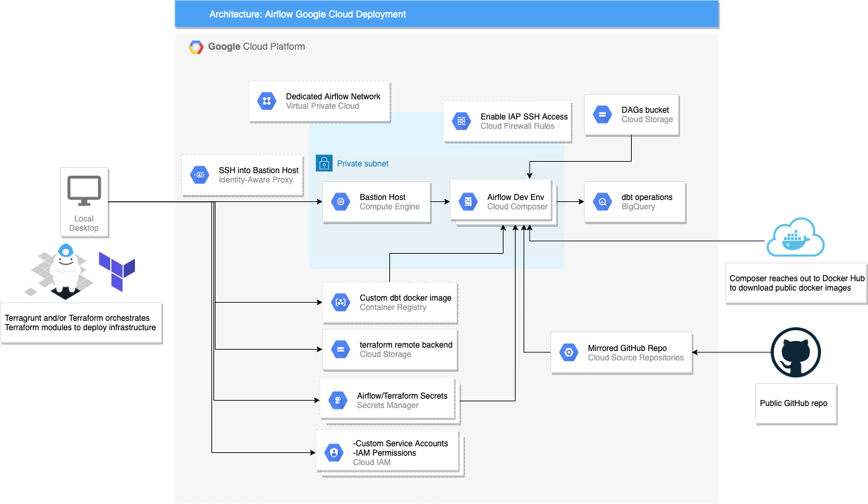This screenshot has height=504, width=868.
Task: Select the Secrets Manager icon
Action: click(x=338, y=400)
